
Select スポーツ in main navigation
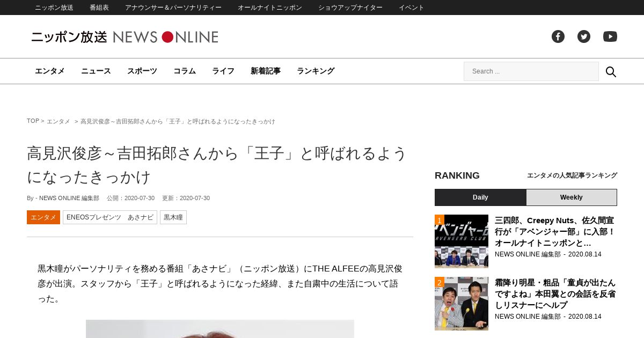click(142, 71)
